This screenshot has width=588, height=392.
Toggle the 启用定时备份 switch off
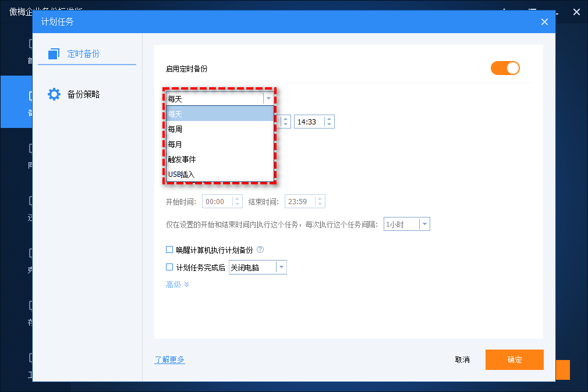click(505, 68)
